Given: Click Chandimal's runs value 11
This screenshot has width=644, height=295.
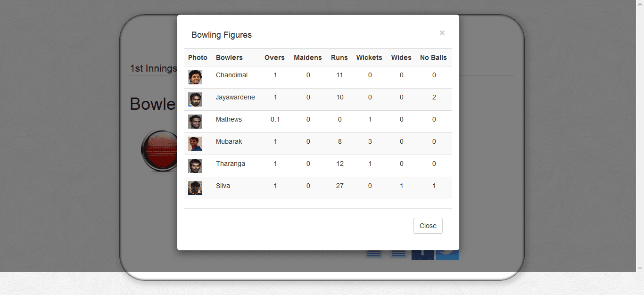Looking at the screenshot, I should click(339, 75).
